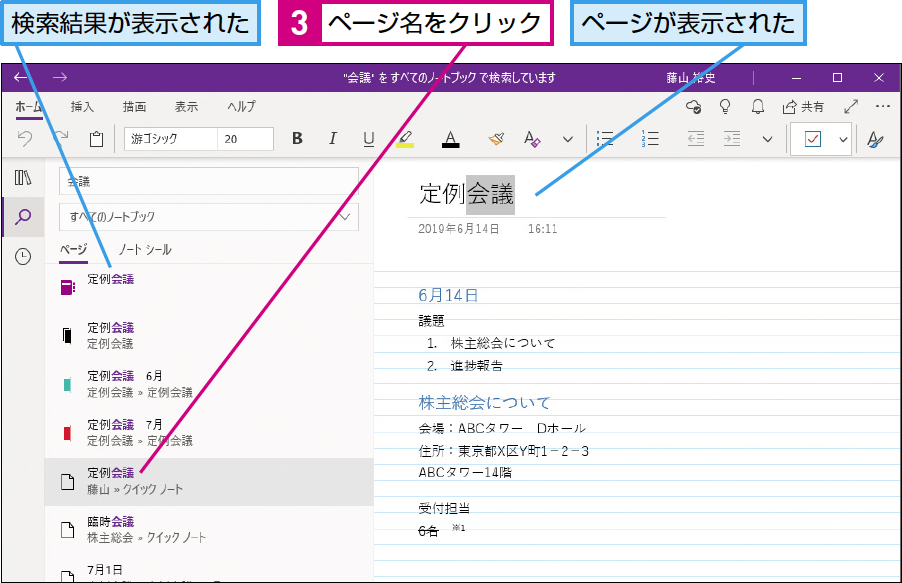Image resolution: width=902 pixels, height=583 pixels.
Task: Open the ヘルプ tab
Action: point(241,107)
